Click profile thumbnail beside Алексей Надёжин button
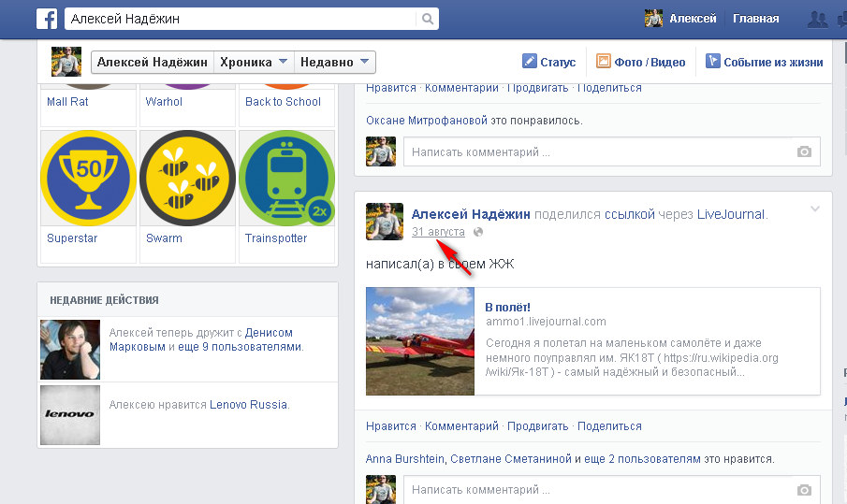This screenshot has height=504, width=847. (66, 62)
